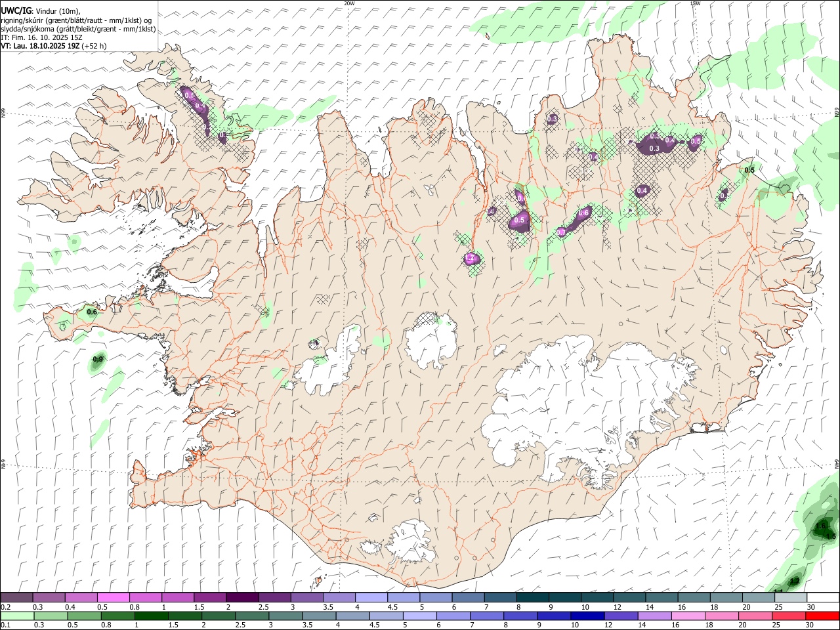Click the 1.6 precipitation value in dark green
This screenshot has height=630, width=840.
click(x=820, y=526)
